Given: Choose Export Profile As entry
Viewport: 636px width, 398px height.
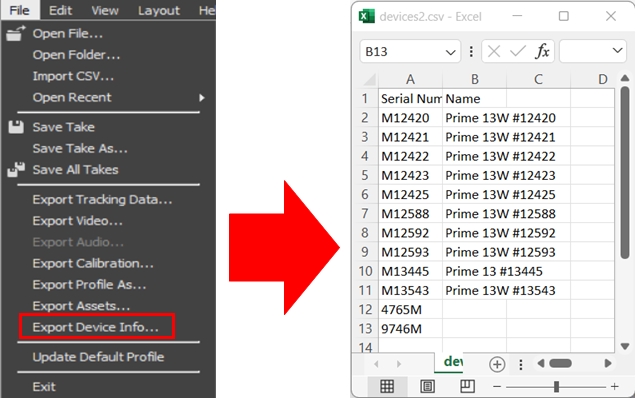Looking at the screenshot, I should pos(89,285).
